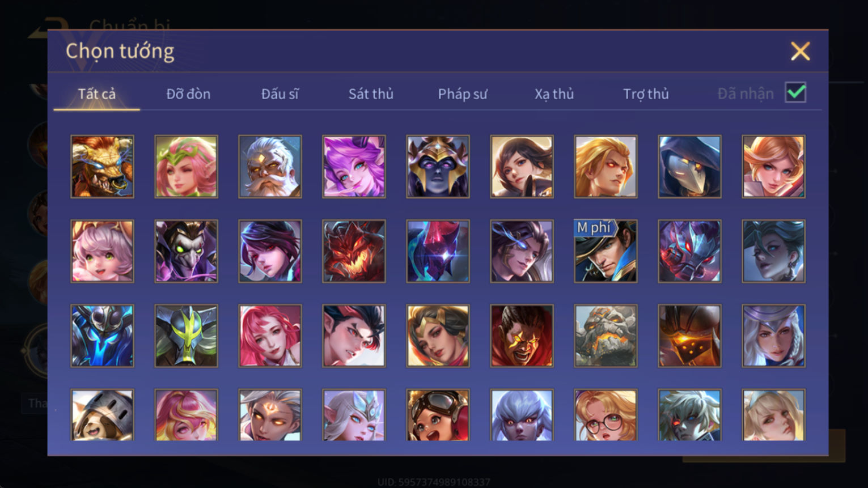Open the 'Xạ thủ' tab

point(554,94)
